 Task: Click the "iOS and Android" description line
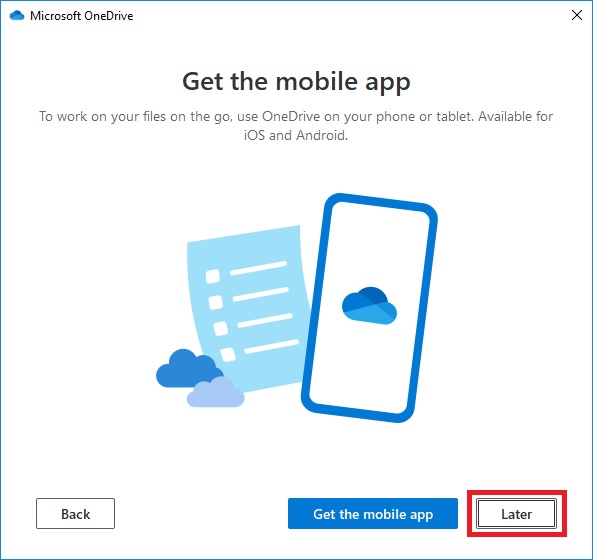[296, 135]
